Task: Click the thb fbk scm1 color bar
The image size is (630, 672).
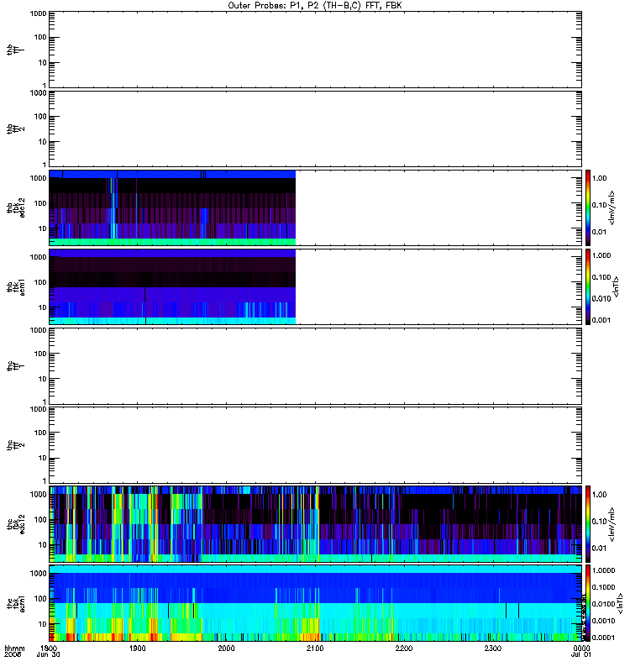Action: (588, 286)
